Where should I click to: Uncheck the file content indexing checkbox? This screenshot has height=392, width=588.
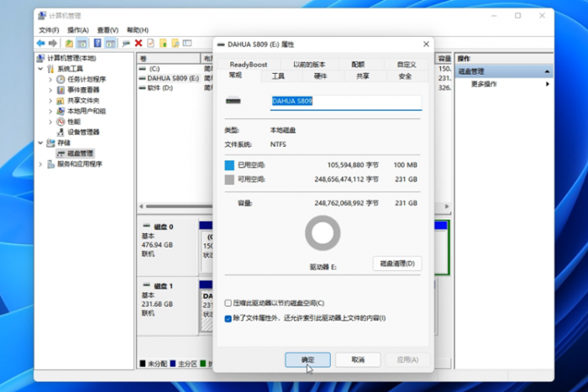(x=228, y=318)
